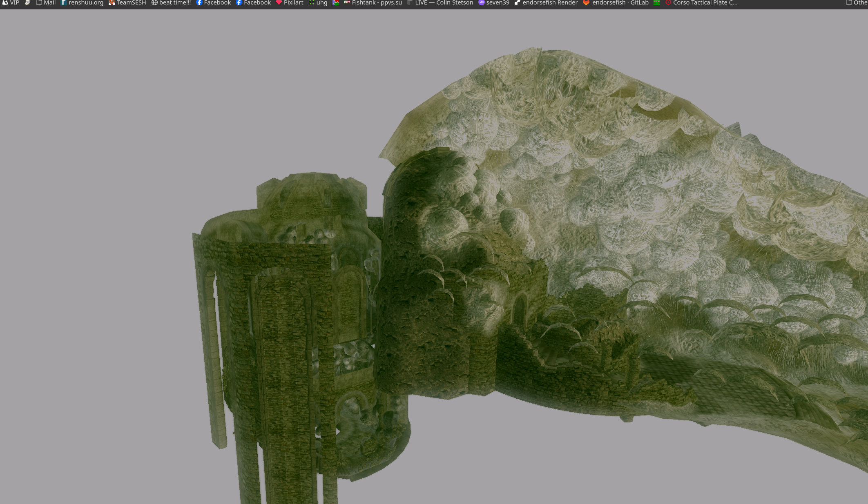Open the Corso Tactical Plate bookmark

(x=701, y=3)
